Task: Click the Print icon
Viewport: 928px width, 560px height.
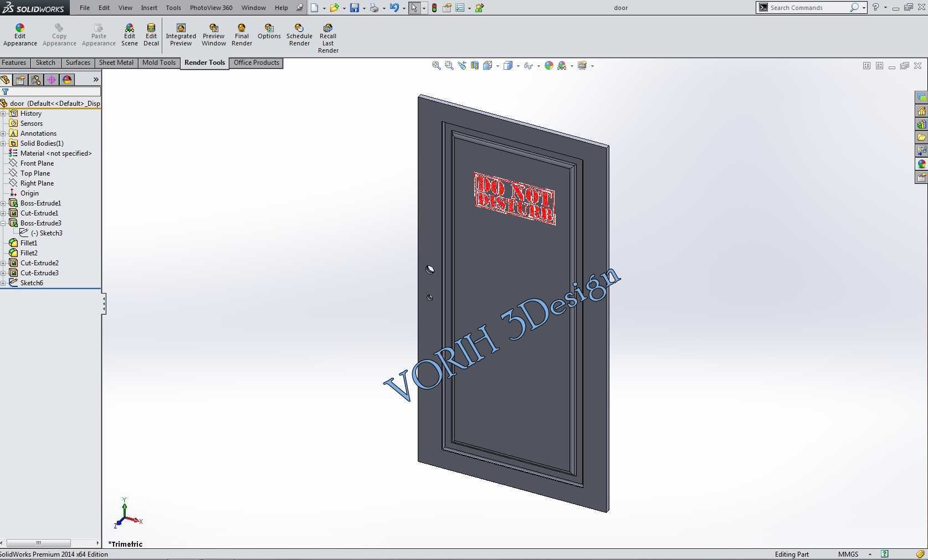Action: [x=375, y=8]
